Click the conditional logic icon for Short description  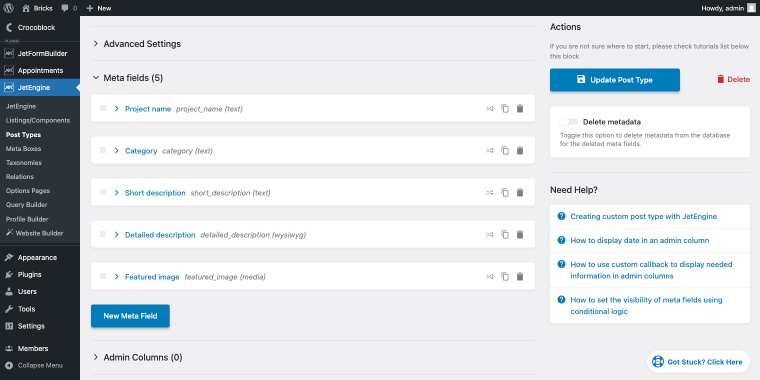[490, 192]
